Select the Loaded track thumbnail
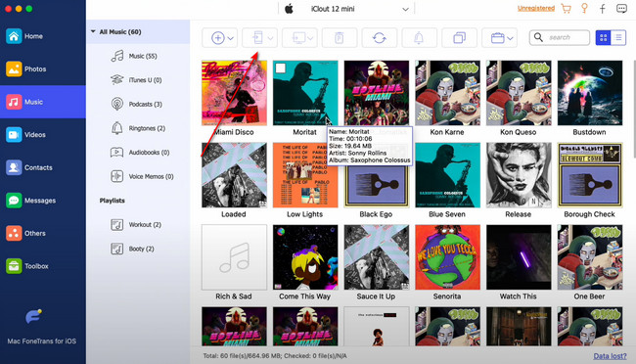Screen dimensions: 636x364 pyautogui.click(x=234, y=175)
